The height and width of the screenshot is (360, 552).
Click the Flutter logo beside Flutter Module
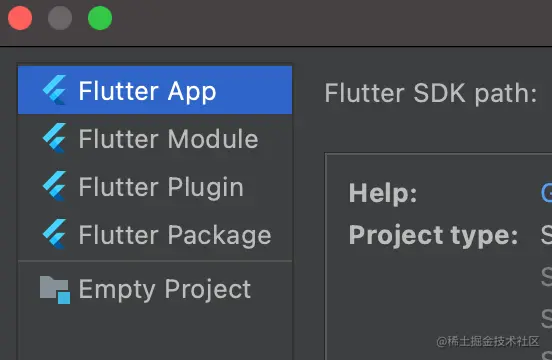[x=54, y=138]
